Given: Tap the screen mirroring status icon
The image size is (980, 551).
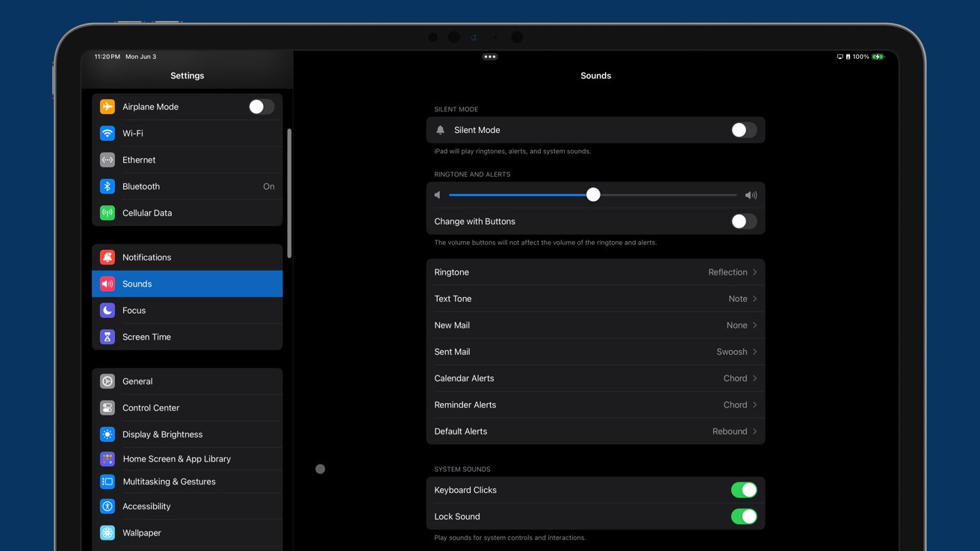Looking at the screenshot, I should (x=840, y=57).
